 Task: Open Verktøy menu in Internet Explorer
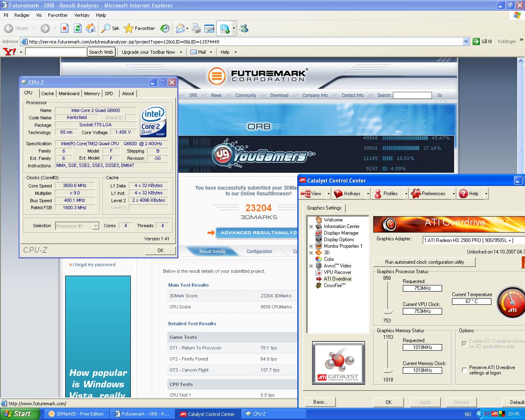(82, 15)
